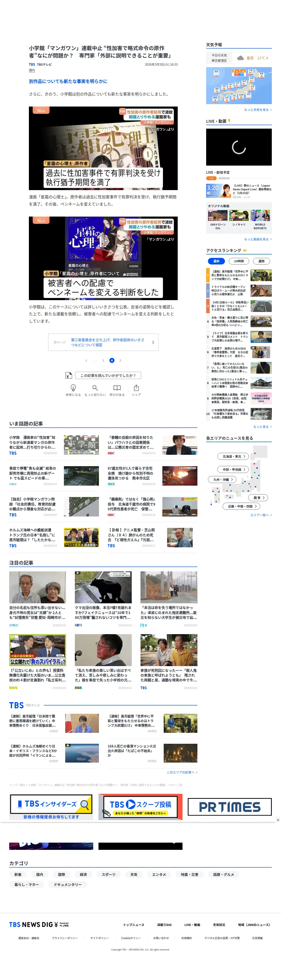Viewport: 281px width, 980px height.
Task: Click TBSスクープ投稿 banner
Action: pos(140,807)
